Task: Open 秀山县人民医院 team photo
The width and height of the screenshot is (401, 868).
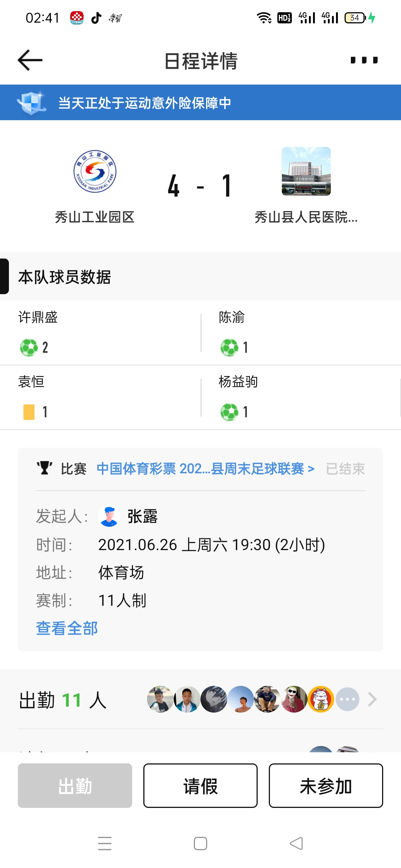Action: click(x=306, y=171)
